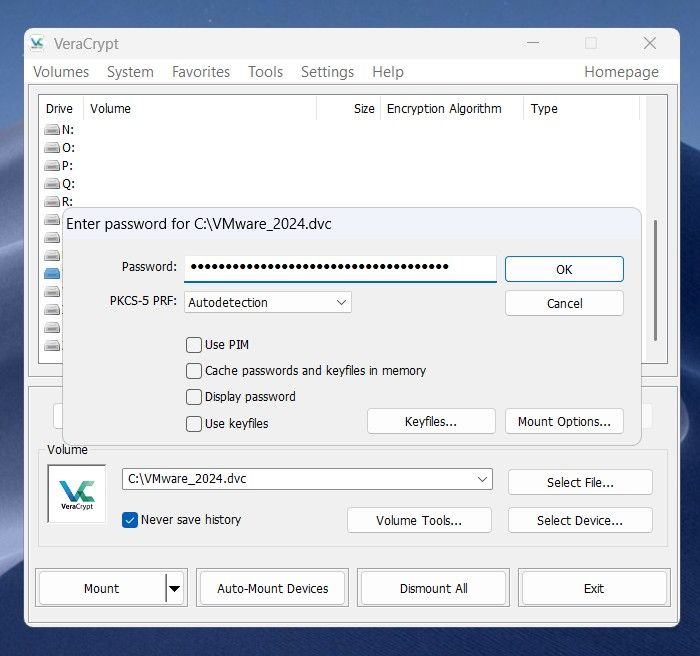Sort by Encryption Algorithm column header

click(452, 109)
